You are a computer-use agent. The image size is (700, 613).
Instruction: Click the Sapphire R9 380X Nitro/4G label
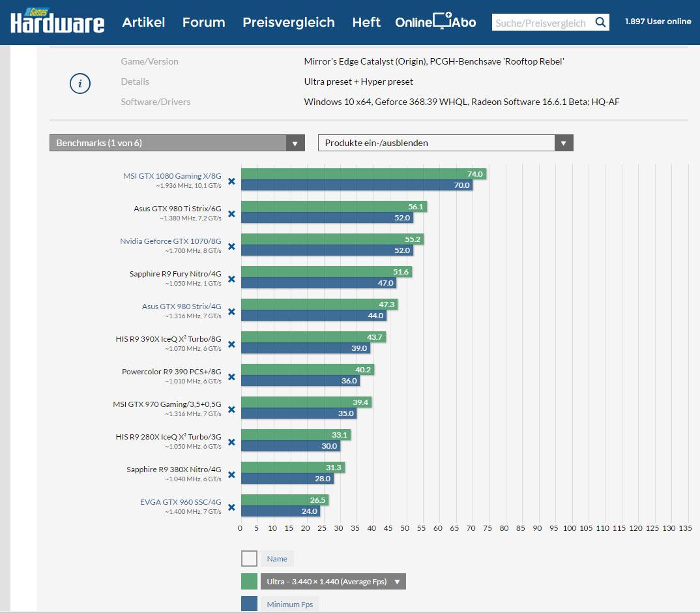pyautogui.click(x=173, y=470)
